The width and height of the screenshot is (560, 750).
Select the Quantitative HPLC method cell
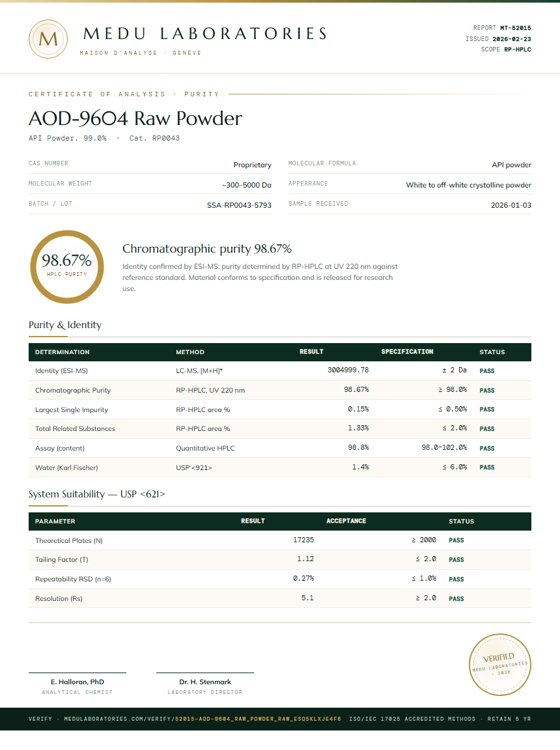(x=205, y=448)
